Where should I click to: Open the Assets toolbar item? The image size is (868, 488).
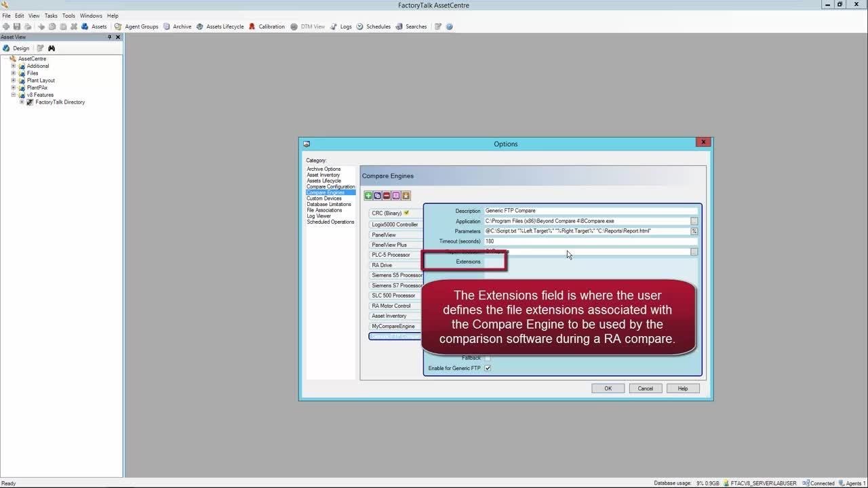(x=94, y=26)
